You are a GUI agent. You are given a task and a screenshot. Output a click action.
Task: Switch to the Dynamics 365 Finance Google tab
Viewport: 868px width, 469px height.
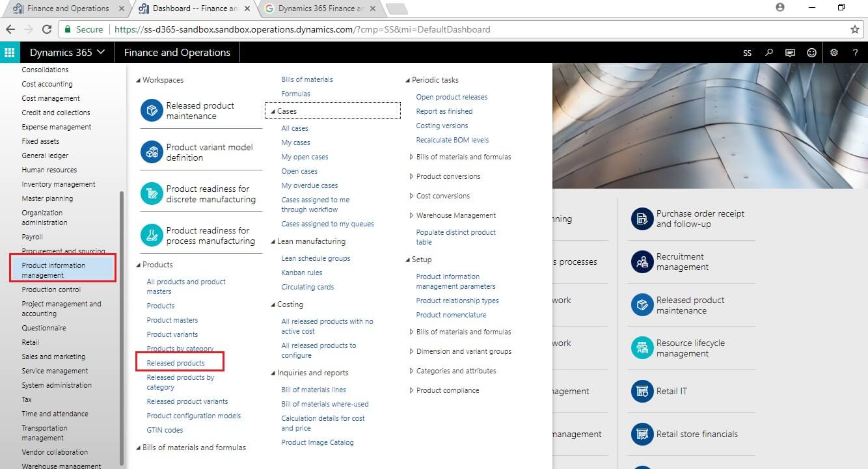pos(319,8)
